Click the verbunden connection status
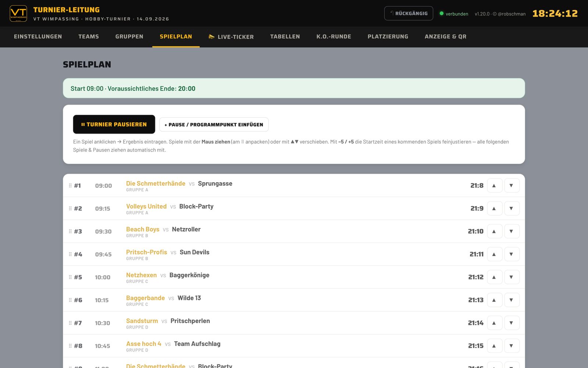The height and width of the screenshot is (368, 588). [454, 14]
